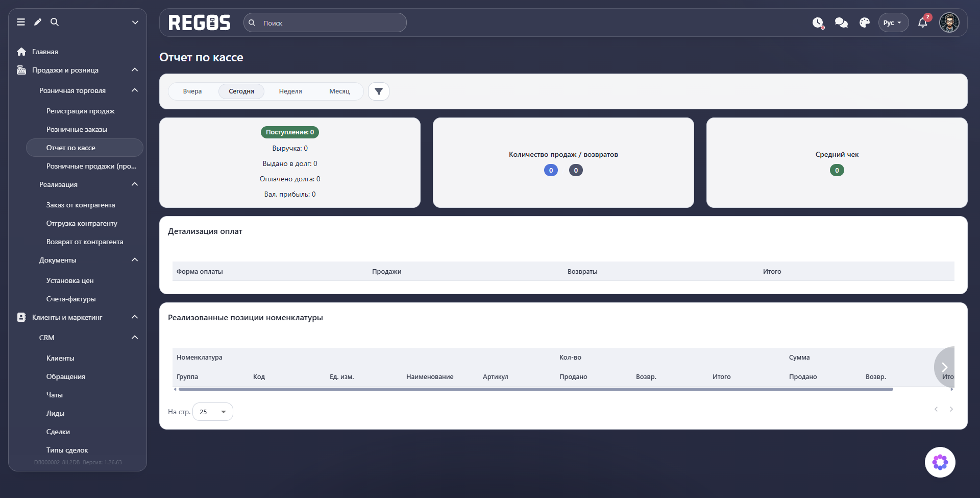Select the Месяц period toggle
This screenshot has height=498, width=980.
click(339, 91)
